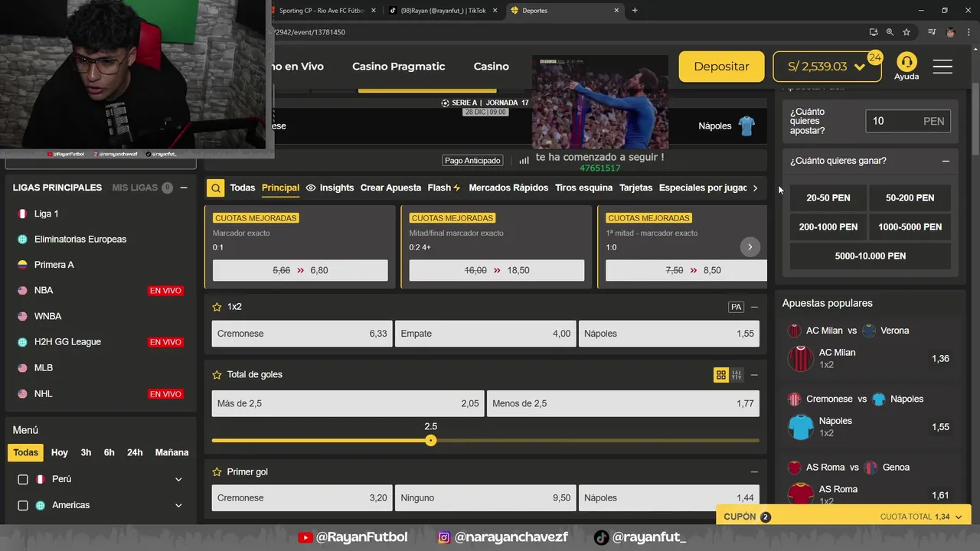Image resolution: width=980 pixels, height=551 pixels.
Task: Open a new browser tab
Action: 635,11
